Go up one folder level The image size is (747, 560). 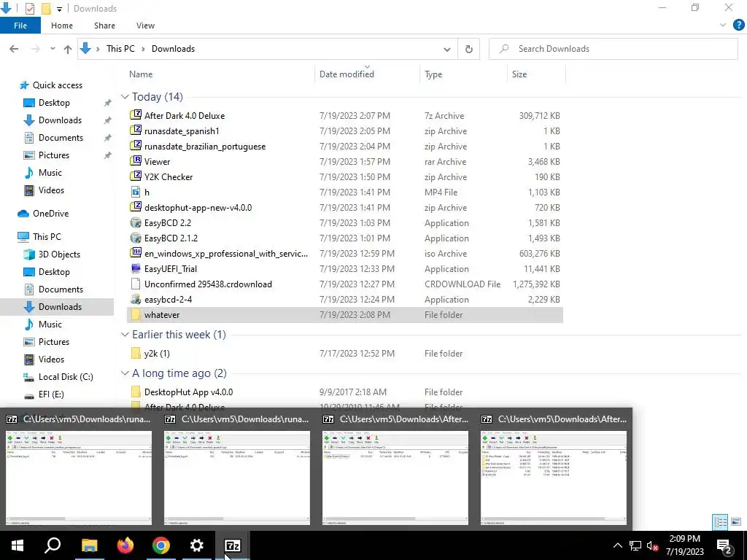[68, 49]
